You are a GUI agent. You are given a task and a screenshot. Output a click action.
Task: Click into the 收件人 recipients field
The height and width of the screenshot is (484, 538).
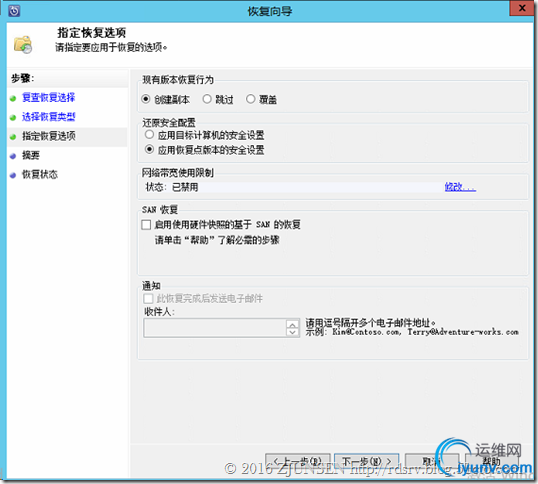click(215, 328)
